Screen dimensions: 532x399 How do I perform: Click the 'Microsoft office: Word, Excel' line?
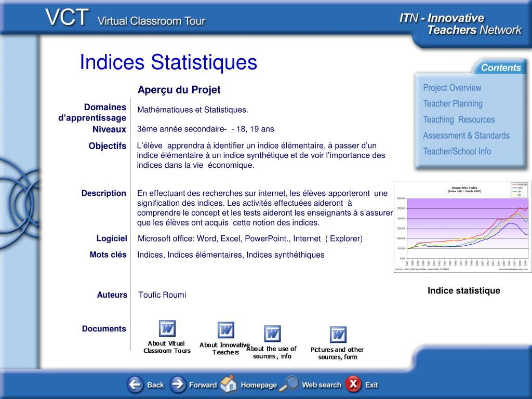point(250,238)
